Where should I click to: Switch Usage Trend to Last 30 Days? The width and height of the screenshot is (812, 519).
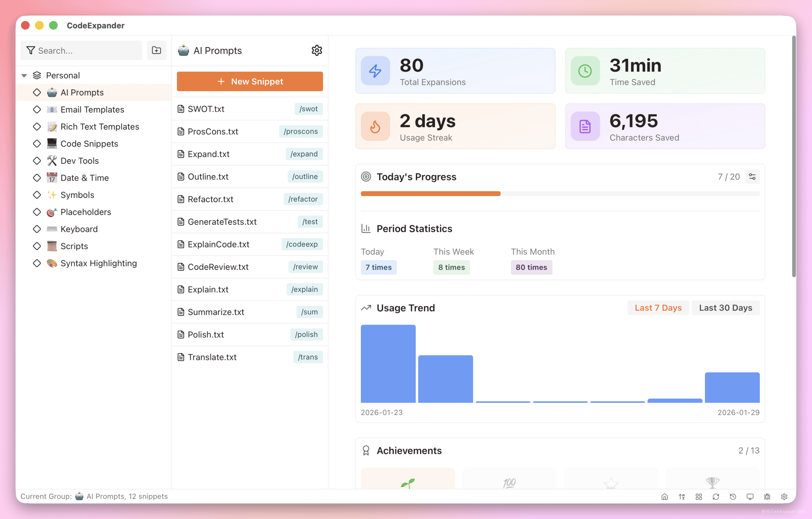point(726,308)
